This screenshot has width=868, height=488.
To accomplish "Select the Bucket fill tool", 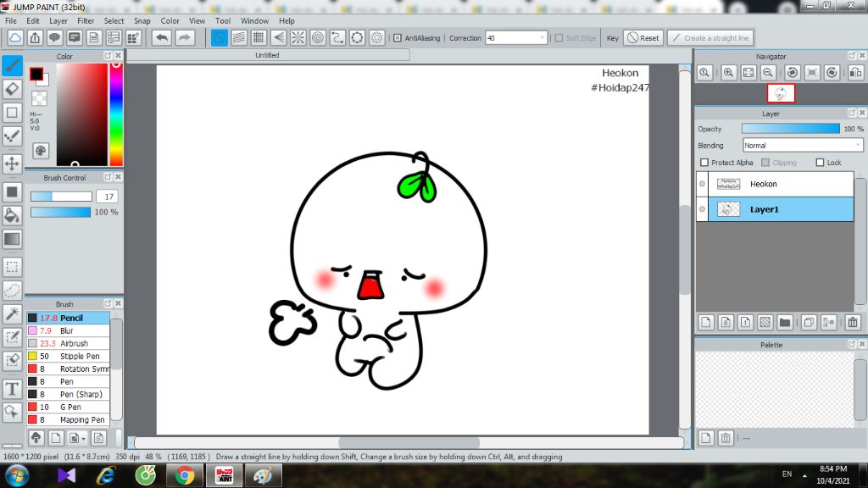I will tap(12, 215).
